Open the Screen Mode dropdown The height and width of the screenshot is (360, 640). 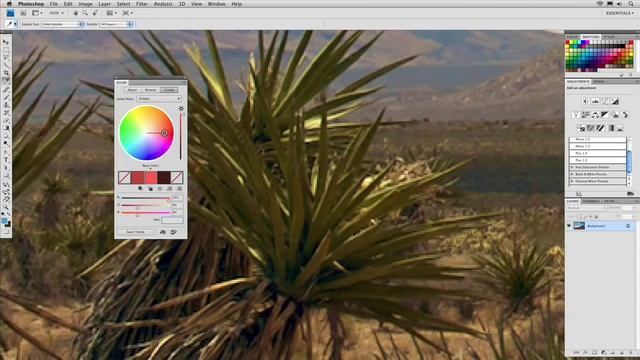(128, 13)
